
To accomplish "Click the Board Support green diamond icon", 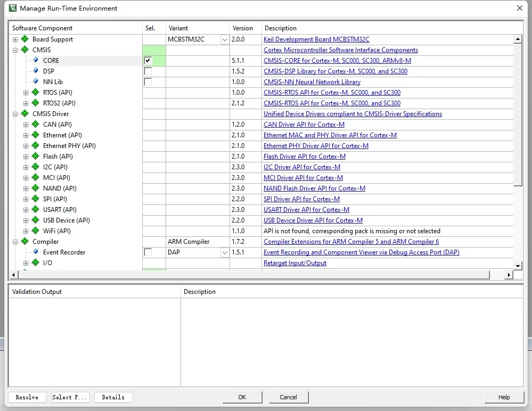I will 24,39.
